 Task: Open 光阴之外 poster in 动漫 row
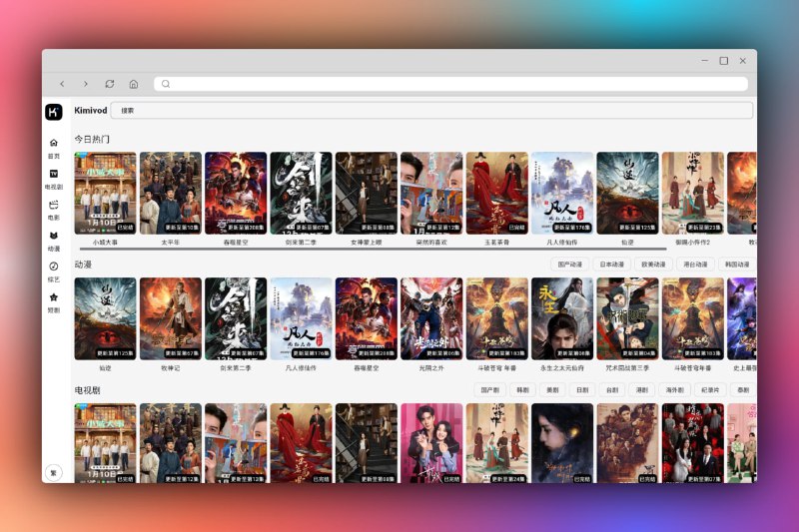[431, 318]
